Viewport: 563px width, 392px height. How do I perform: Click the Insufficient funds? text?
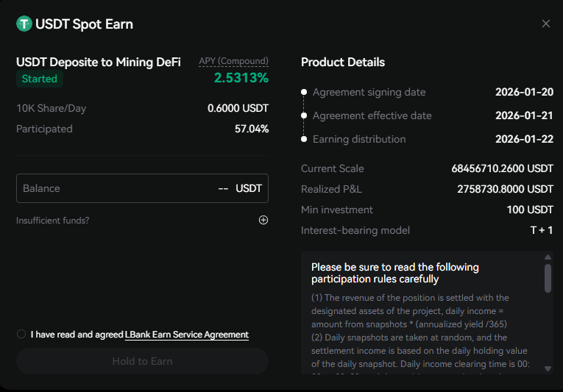(53, 221)
